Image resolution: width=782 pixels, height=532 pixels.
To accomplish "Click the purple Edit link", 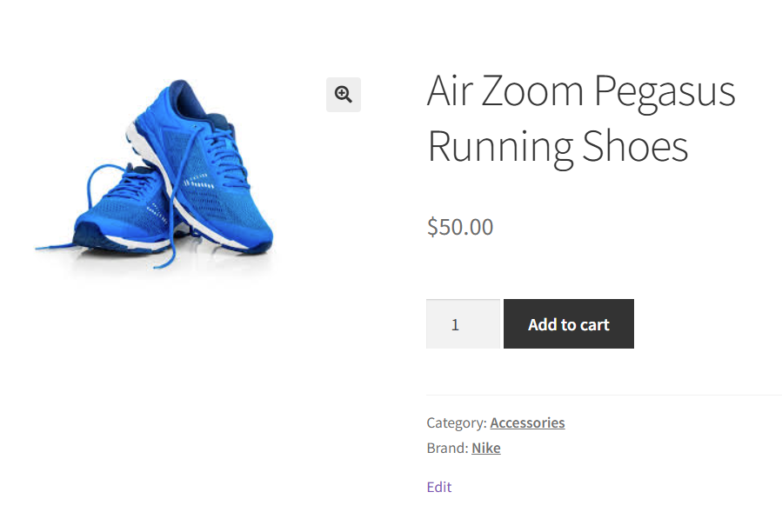I will [x=439, y=487].
